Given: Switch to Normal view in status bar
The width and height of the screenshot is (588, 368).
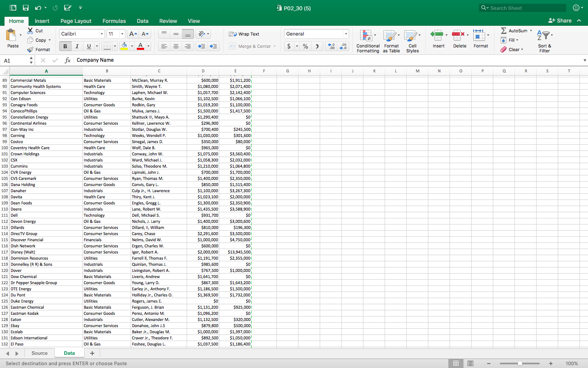Looking at the screenshot, I should pos(456,364).
